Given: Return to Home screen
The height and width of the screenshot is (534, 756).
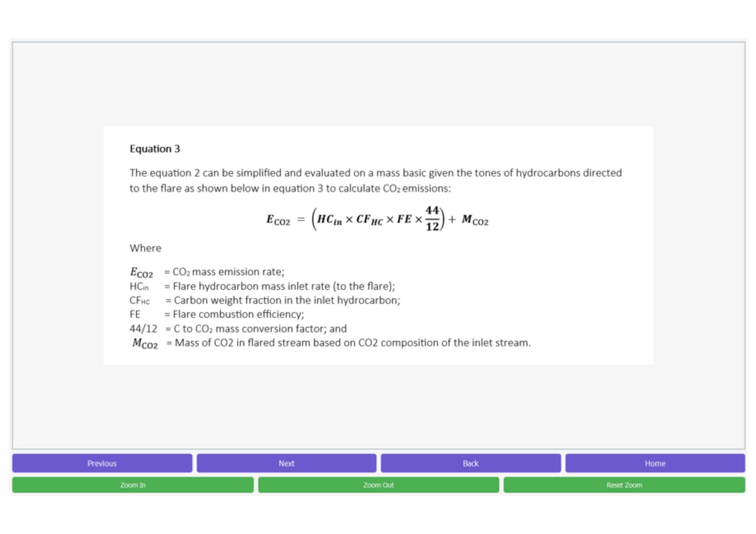Looking at the screenshot, I should pyautogui.click(x=655, y=463).
